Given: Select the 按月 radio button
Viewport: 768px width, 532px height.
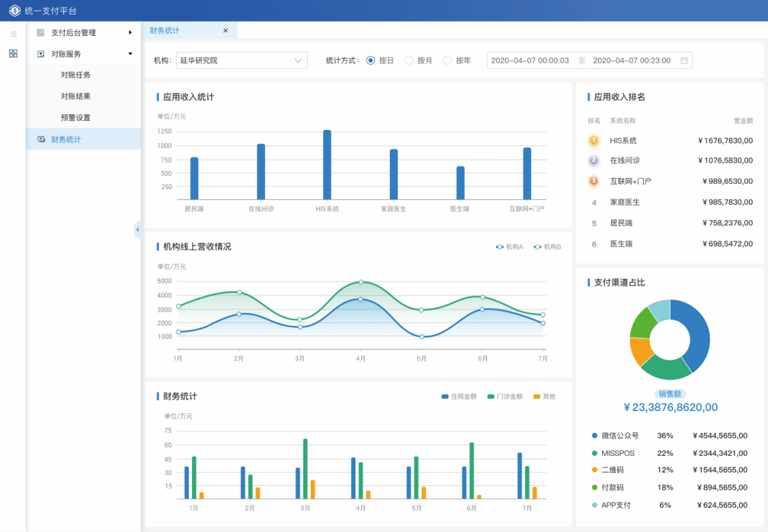Looking at the screenshot, I should (409, 60).
